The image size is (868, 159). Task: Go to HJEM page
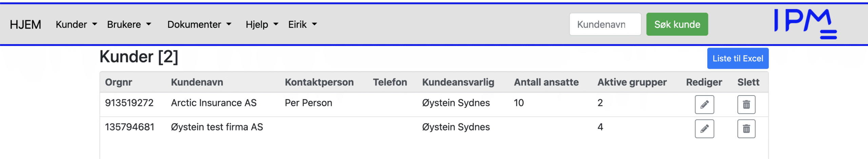25,24
